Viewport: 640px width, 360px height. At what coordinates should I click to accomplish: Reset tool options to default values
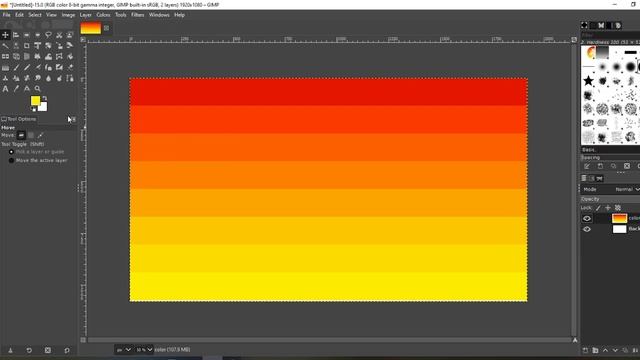pos(67,350)
